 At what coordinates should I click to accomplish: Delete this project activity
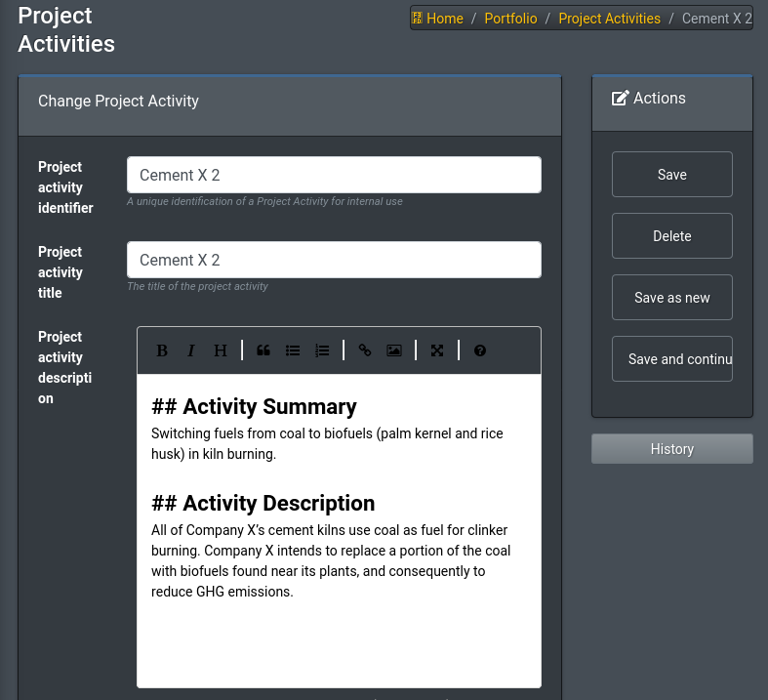point(671,236)
